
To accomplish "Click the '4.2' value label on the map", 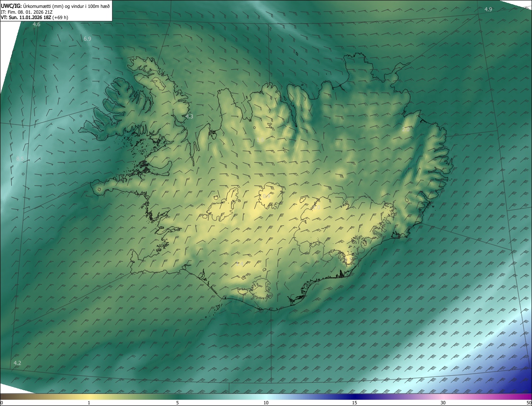I will tap(17, 363).
